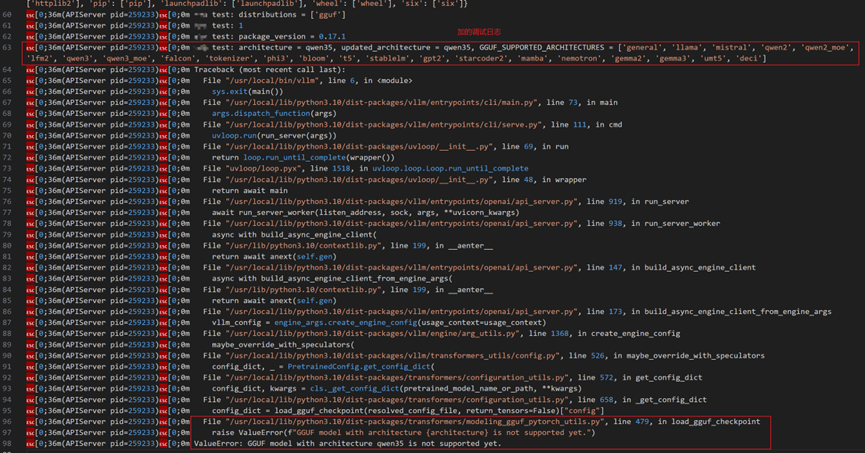Image resolution: width=865 pixels, height=453 pixels.
Task: Click the api_server.py path with line 147
Action: click(403, 268)
